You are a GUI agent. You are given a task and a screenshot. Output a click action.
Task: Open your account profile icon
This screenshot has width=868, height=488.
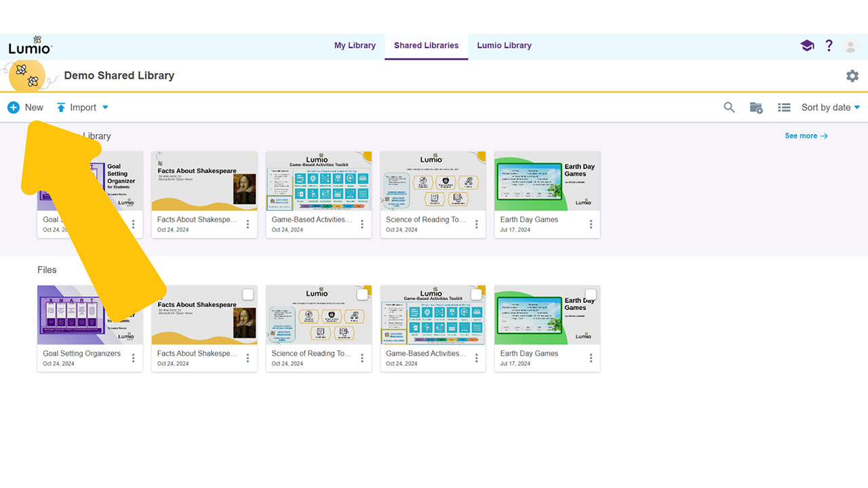[x=850, y=45]
